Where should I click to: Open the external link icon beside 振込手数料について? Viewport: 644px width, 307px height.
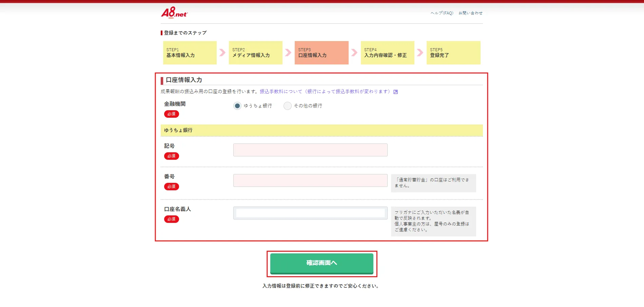[395, 92]
